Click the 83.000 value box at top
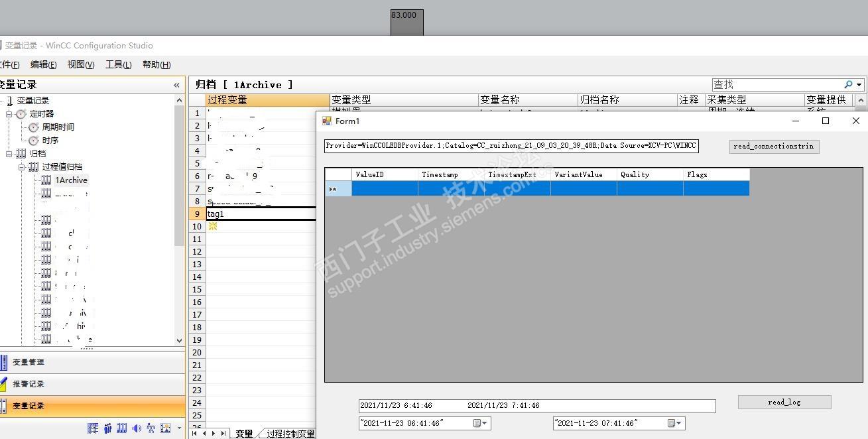This screenshot has height=439, width=868. click(x=406, y=23)
